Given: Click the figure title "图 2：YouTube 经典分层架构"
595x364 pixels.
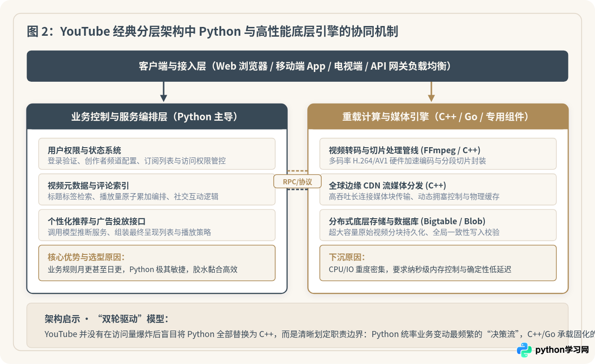Looking at the screenshot, I should click(213, 32).
